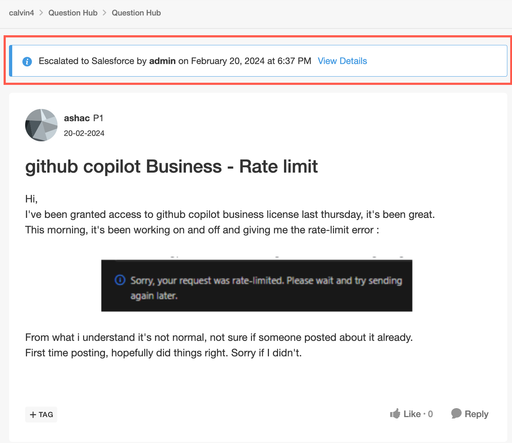
Task: Open the ashac author name link
Action: point(77,118)
